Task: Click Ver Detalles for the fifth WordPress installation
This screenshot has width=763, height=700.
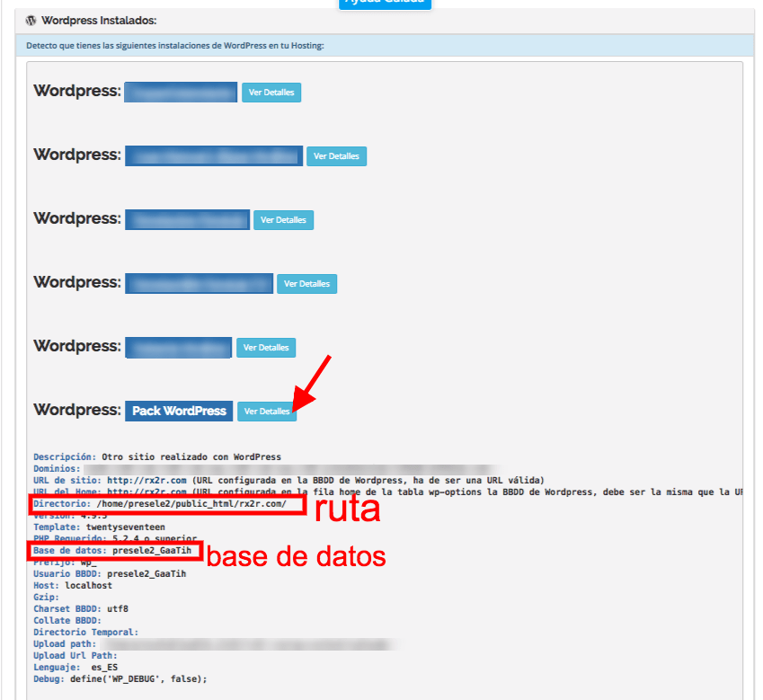Action: (x=266, y=347)
